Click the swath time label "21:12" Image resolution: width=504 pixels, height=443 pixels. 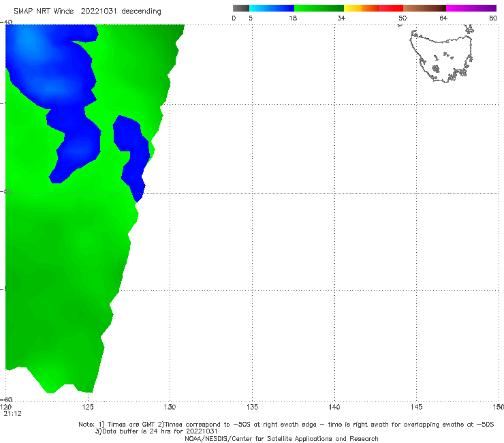(x=12, y=414)
